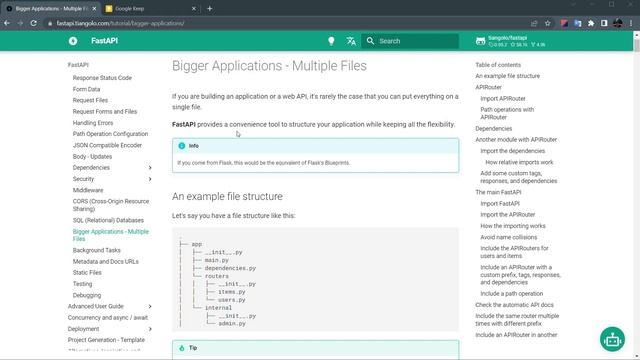Click the page vertical scrollbar thumb
Viewport: 640px width, 360px height.
(x=636, y=45)
